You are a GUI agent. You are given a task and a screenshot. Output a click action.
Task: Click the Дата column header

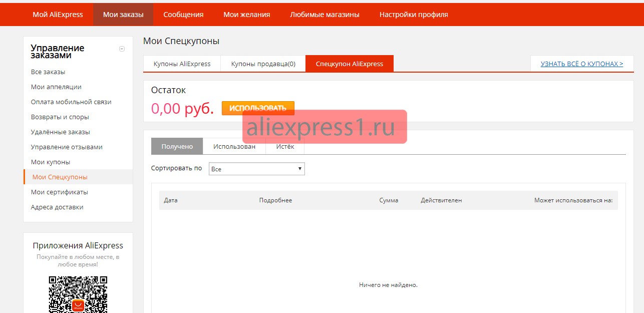coord(171,200)
